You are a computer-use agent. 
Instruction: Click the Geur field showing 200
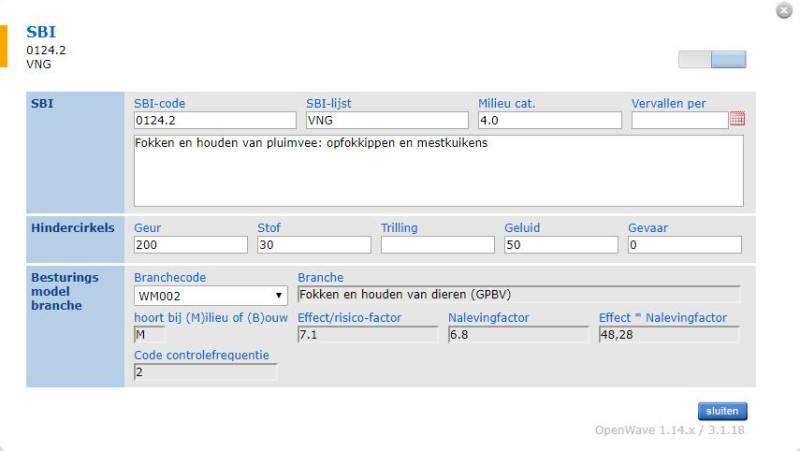[190, 245]
